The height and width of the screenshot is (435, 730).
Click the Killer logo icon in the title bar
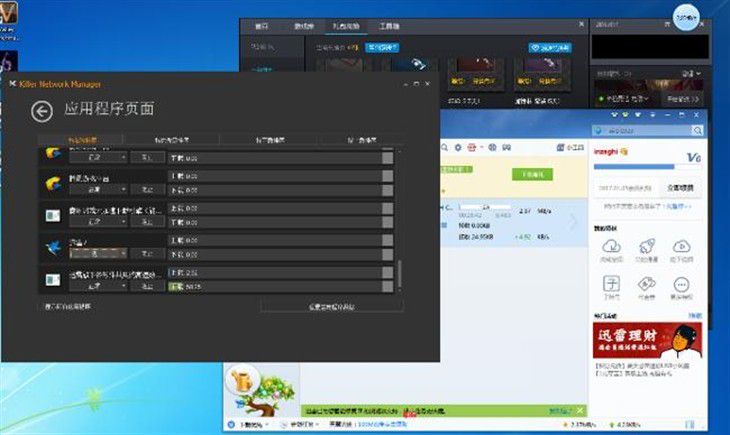tap(13, 84)
